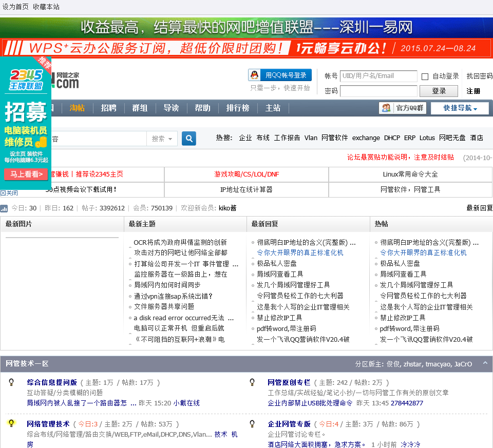Open the 企业网管专版 forum
Screen dimensions: 493x448
tap(289, 424)
